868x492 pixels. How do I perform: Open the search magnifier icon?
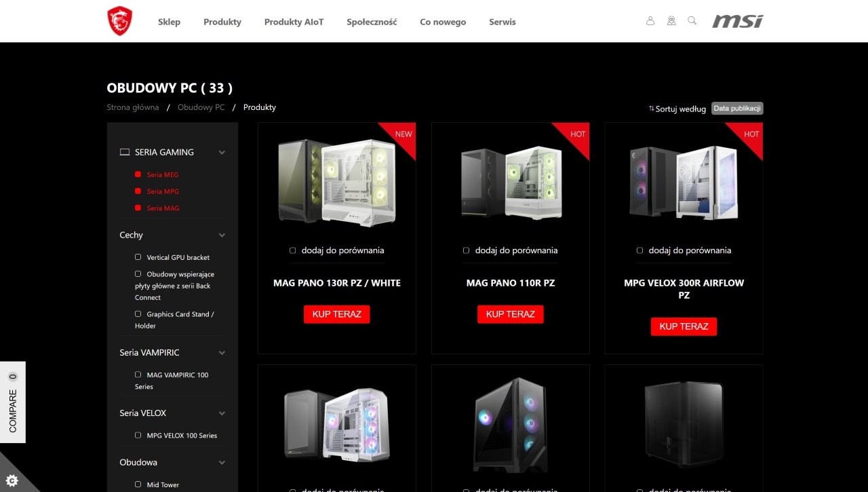[692, 20]
